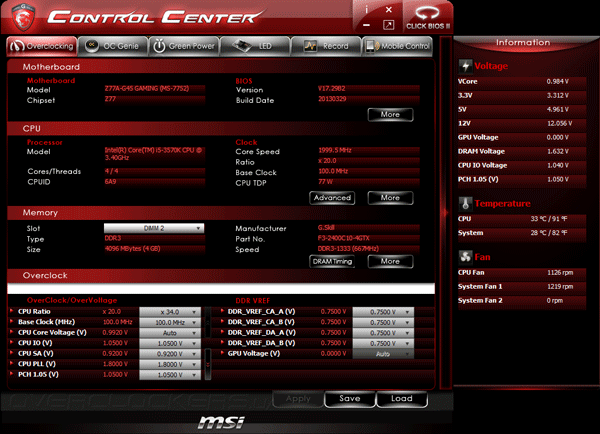
Task: Switch to the Overclocking tab
Action: (42, 46)
